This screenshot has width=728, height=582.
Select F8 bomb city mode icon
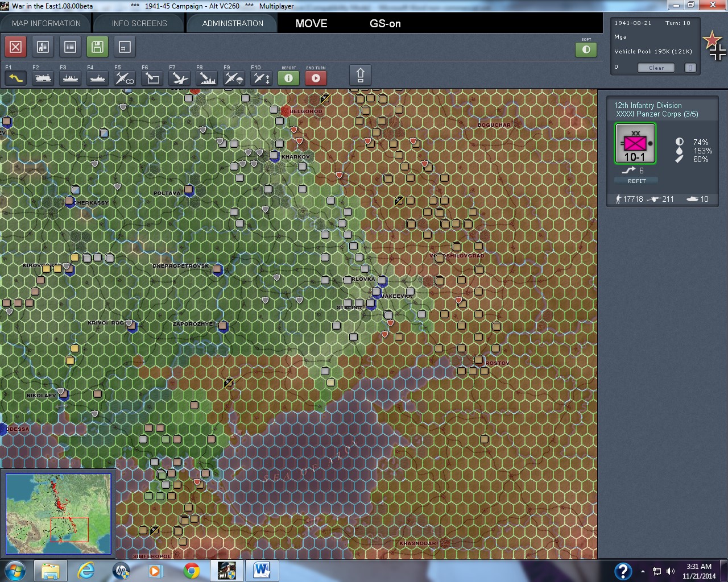(x=207, y=78)
